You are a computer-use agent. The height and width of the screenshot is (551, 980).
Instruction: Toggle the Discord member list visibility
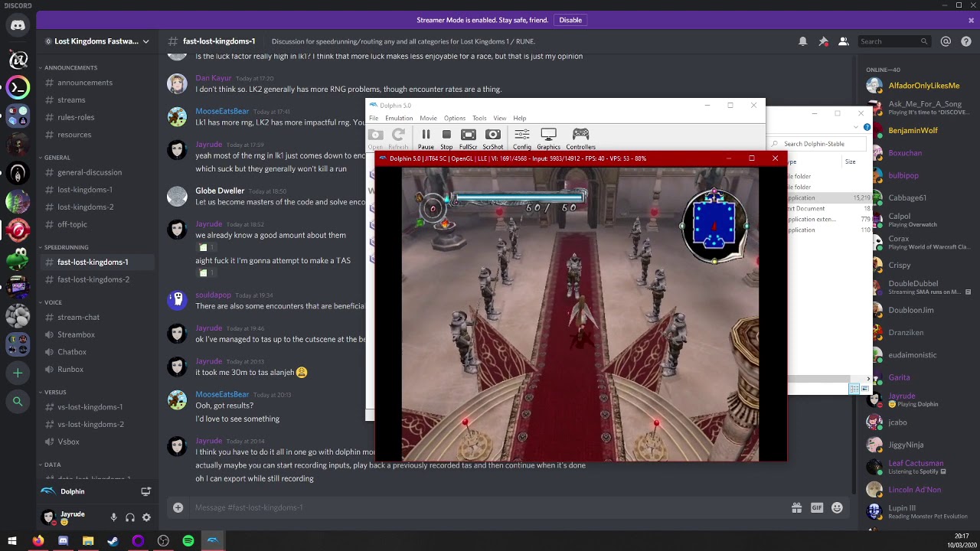[x=843, y=41]
